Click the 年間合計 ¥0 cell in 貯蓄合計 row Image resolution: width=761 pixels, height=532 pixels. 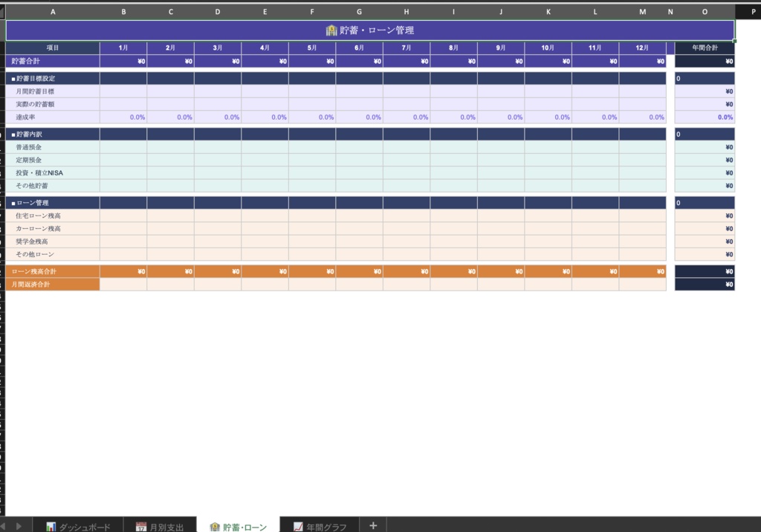tap(705, 61)
